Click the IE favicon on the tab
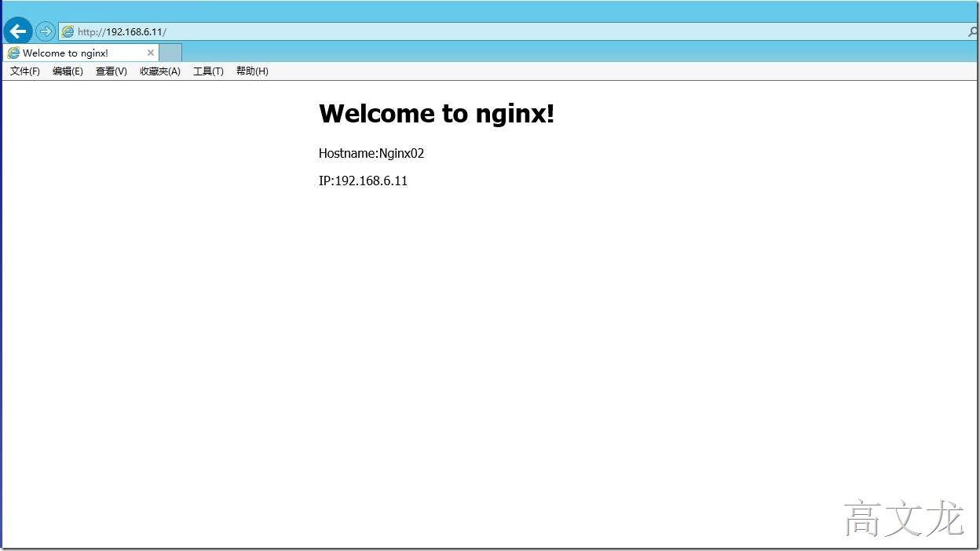The image size is (980, 551). [13, 53]
